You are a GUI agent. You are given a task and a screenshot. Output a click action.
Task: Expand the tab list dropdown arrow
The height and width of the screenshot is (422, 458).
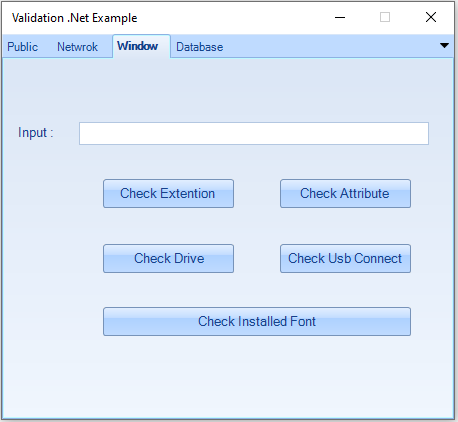coord(444,46)
